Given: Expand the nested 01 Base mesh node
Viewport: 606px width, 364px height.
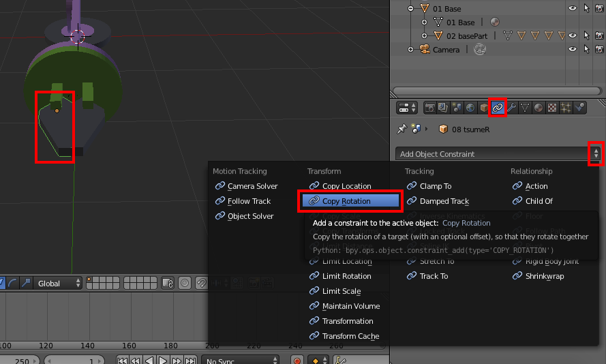Looking at the screenshot, I should tap(425, 22).
